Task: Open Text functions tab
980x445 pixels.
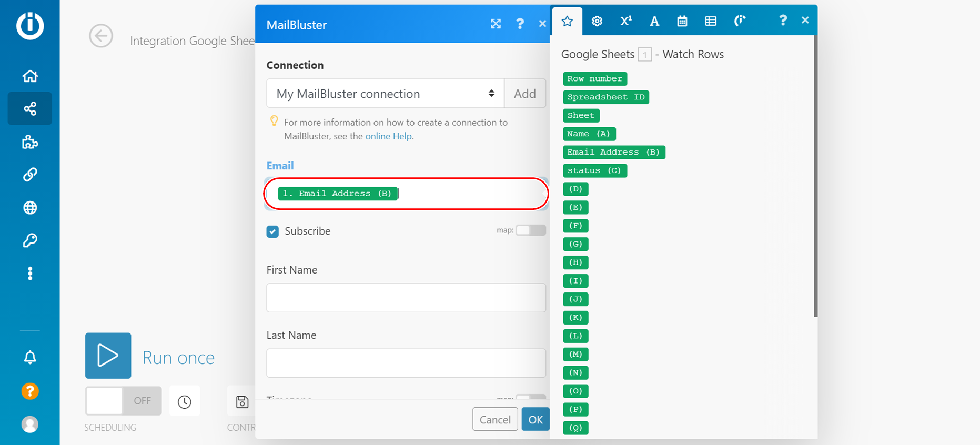Action: [654, 21]
